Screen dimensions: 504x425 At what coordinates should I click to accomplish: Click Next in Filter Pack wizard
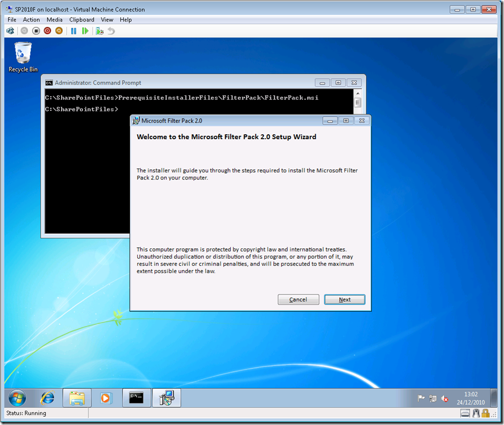(x=345, y=299)
